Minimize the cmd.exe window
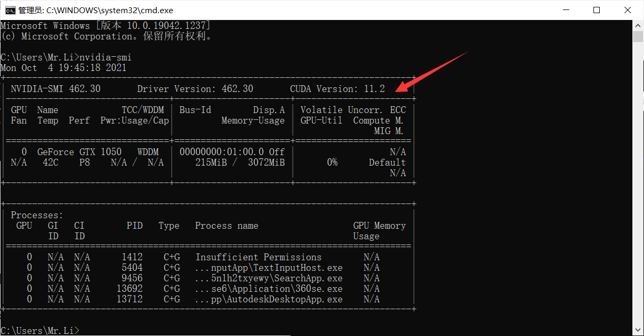This screenshot has height=336, width=644. point(566,10)
